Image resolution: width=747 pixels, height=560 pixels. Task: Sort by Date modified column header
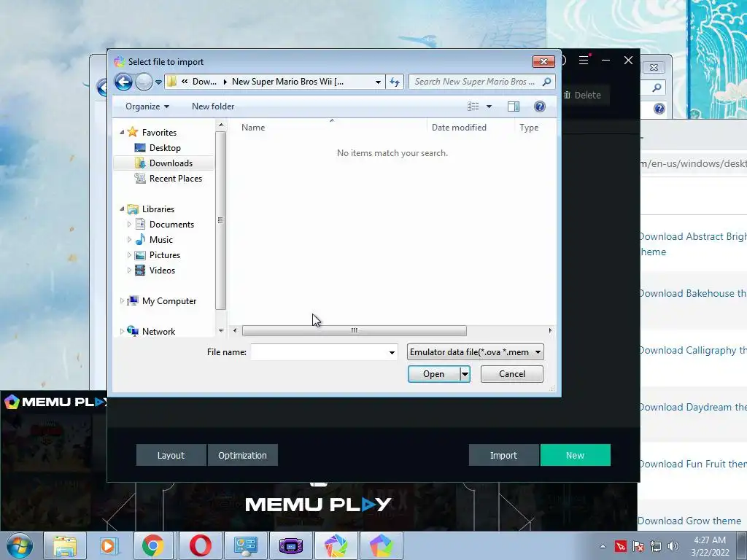(x=459, y=127)
